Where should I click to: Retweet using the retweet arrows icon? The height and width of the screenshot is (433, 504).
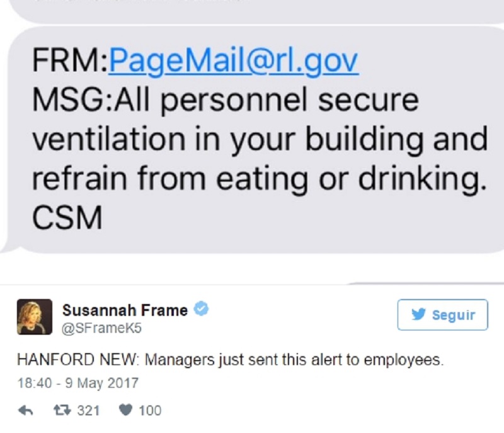click(63, 411)
